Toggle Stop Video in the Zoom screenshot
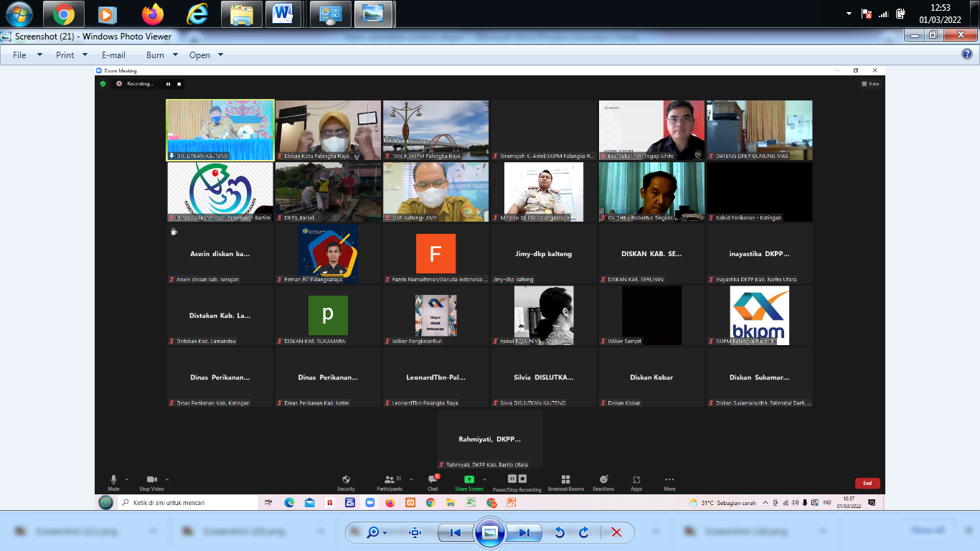Image resolution: width=980 pixels, height=551 pixels. coord(151,482)
